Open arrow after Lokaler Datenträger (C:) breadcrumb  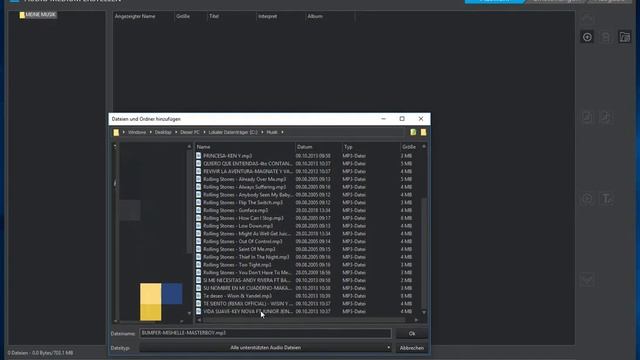[x=262, y=132]
